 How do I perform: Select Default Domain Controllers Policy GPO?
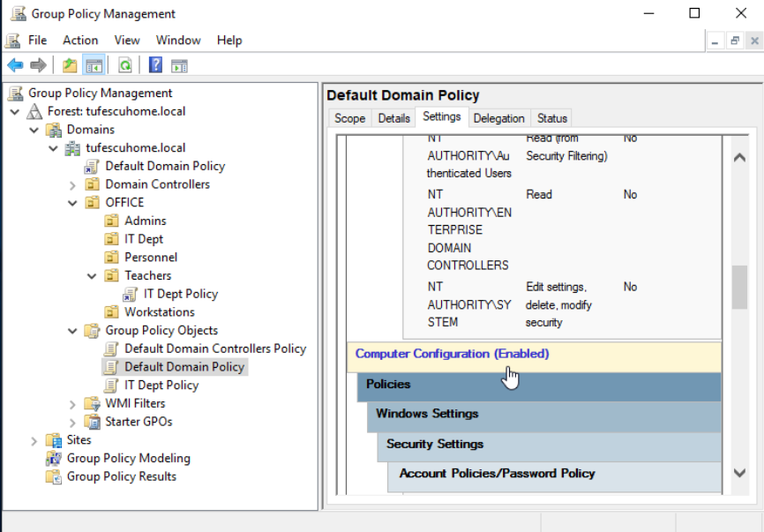[x=215, y=348]
